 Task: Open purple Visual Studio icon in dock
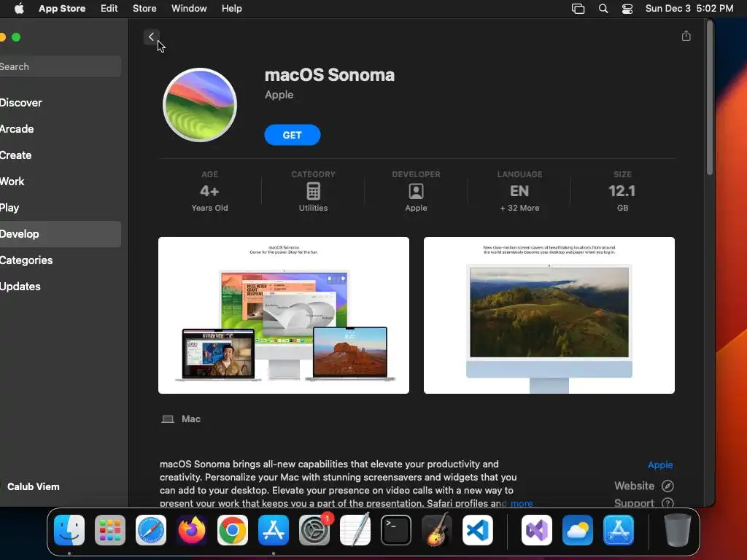(x=537, y=530)
